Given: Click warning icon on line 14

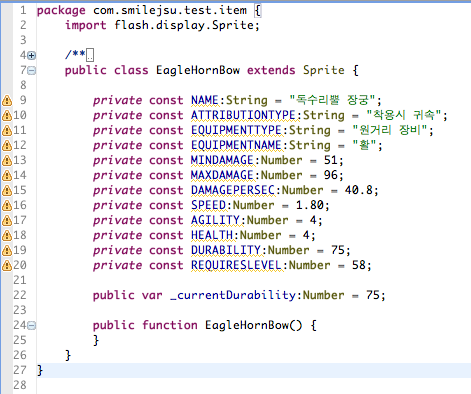Looking at the screenshot, I should click(x=7, y=175).
